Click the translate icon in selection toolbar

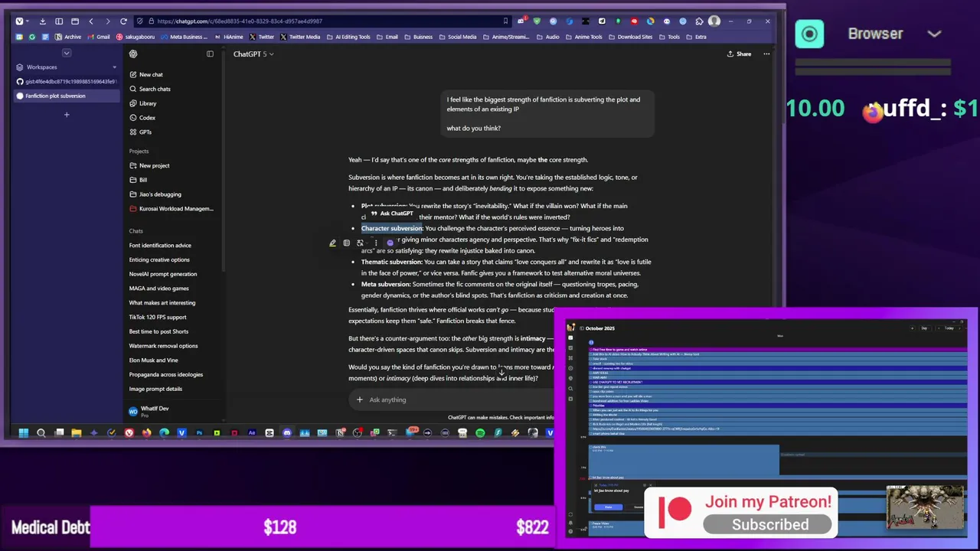pos(361,243)
